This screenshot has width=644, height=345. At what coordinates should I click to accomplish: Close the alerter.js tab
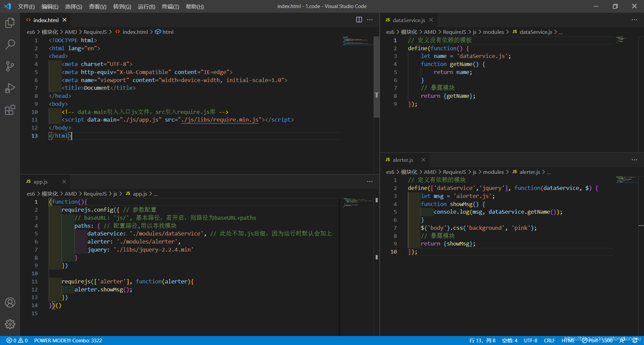point(423,160)
